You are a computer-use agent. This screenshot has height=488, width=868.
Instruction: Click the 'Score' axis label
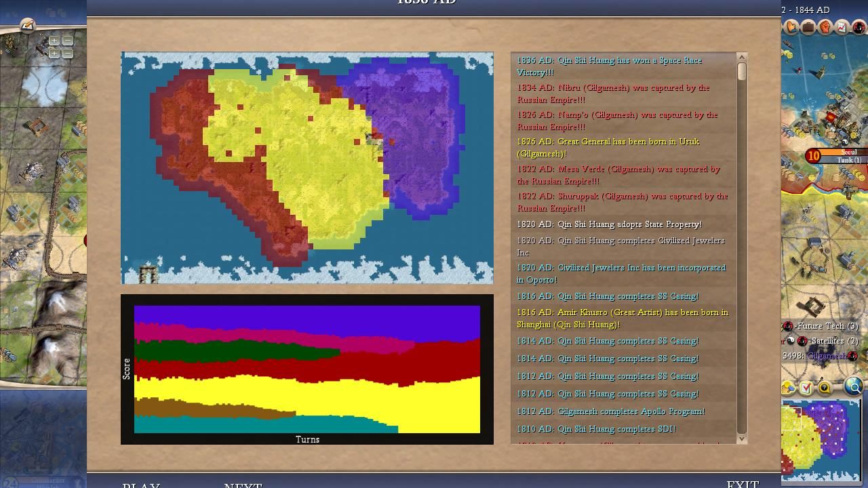pos(126,369)
